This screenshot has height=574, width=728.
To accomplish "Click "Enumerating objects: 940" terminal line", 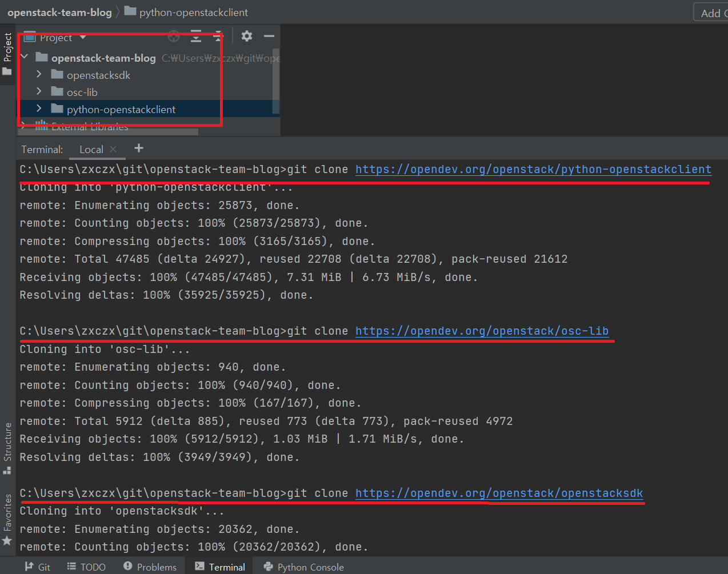I will pos(153,367).
